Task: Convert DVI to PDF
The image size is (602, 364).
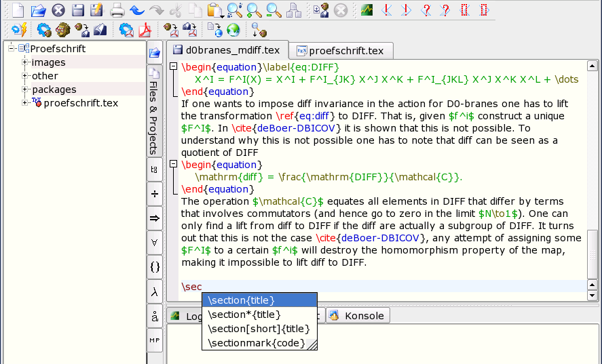Action: pyautogui.click(x=170, y=30)
